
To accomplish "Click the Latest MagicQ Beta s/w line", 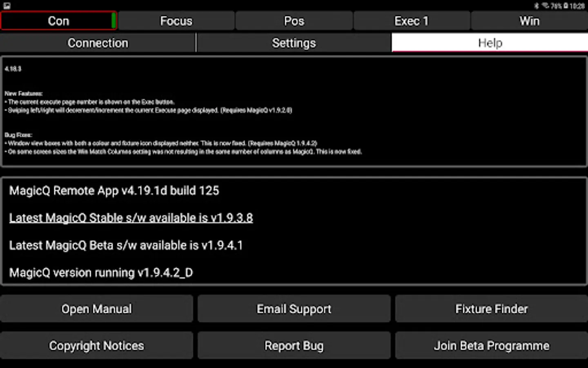I will click(x=126, y=245).
